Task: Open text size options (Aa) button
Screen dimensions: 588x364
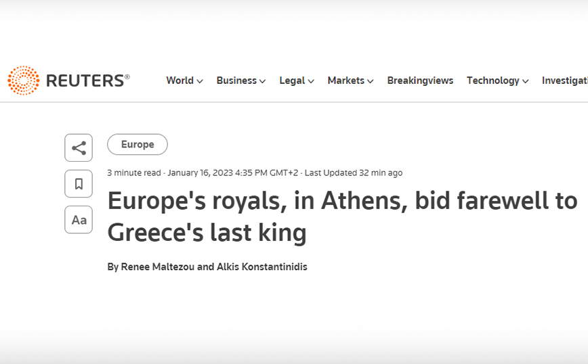Action: click(x=79, y=220)
